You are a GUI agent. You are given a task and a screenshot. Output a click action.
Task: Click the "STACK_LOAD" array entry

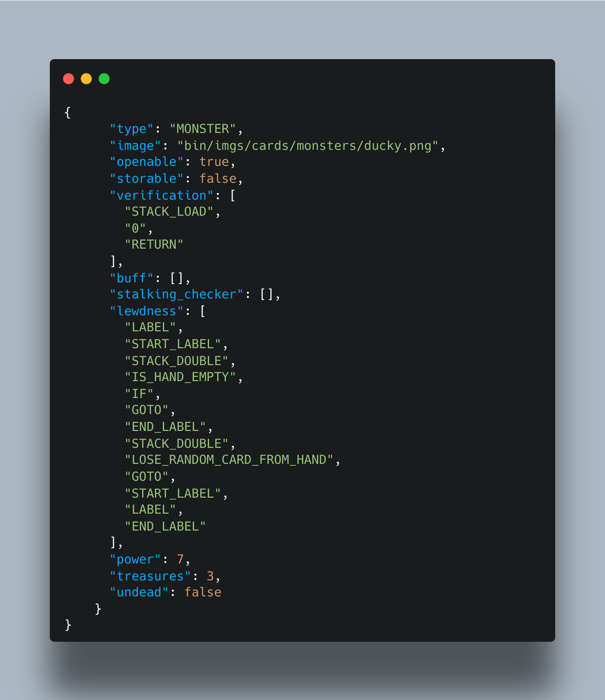click(x=169, y=212)
